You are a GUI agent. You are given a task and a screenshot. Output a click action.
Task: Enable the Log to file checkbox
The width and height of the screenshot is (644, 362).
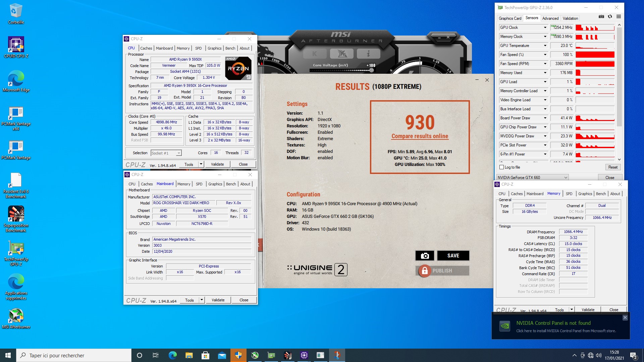click(502, 167)
